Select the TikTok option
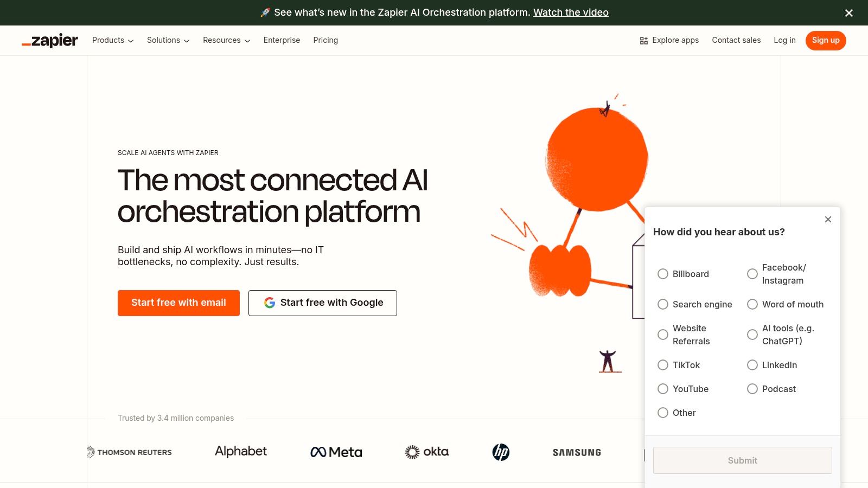 (x=663, y=365)
